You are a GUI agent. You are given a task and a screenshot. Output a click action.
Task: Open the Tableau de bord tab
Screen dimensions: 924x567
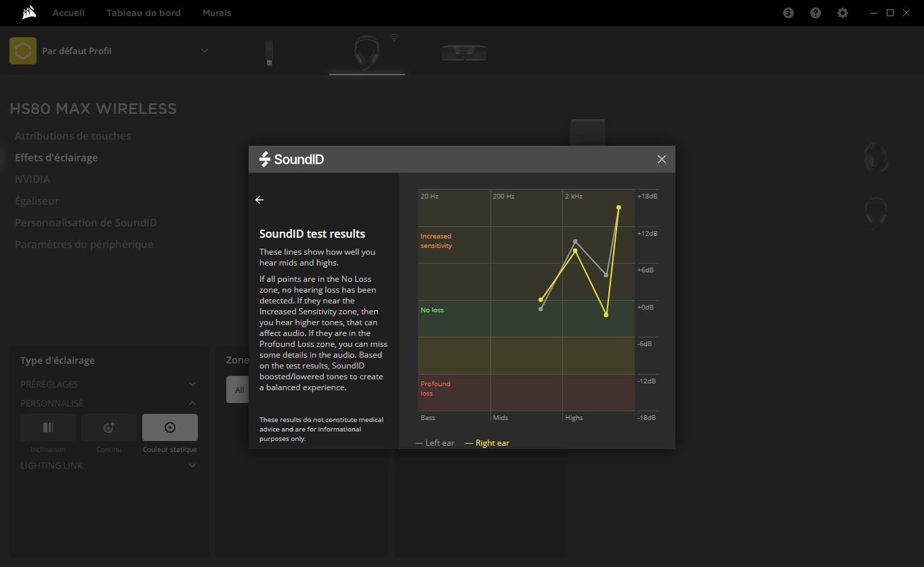click(144, 13)
